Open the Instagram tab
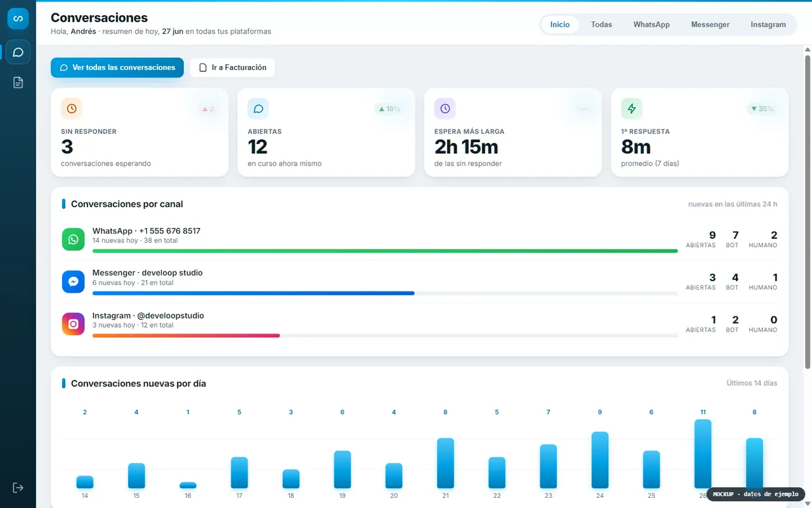812x508 pixels. [x=768, y=25]
